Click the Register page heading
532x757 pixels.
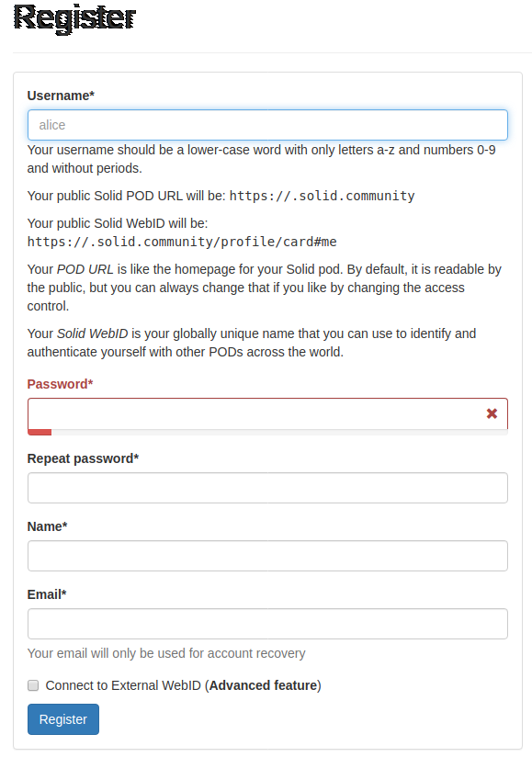click(74, 18)
